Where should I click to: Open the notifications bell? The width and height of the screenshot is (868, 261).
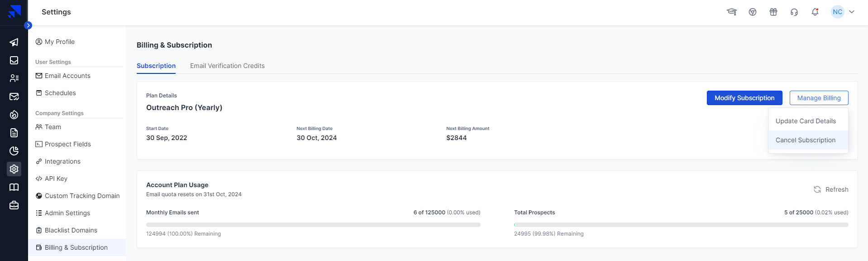tap(815, 12)
